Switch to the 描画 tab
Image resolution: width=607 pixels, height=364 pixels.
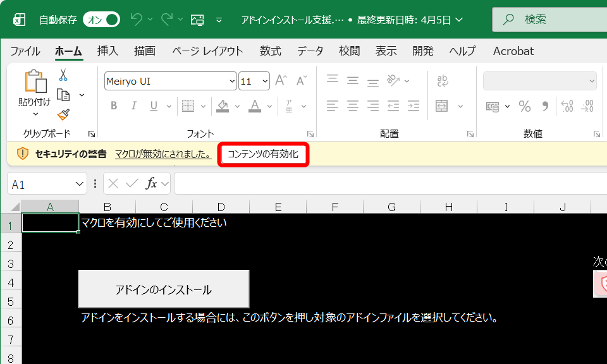point(145,51)
